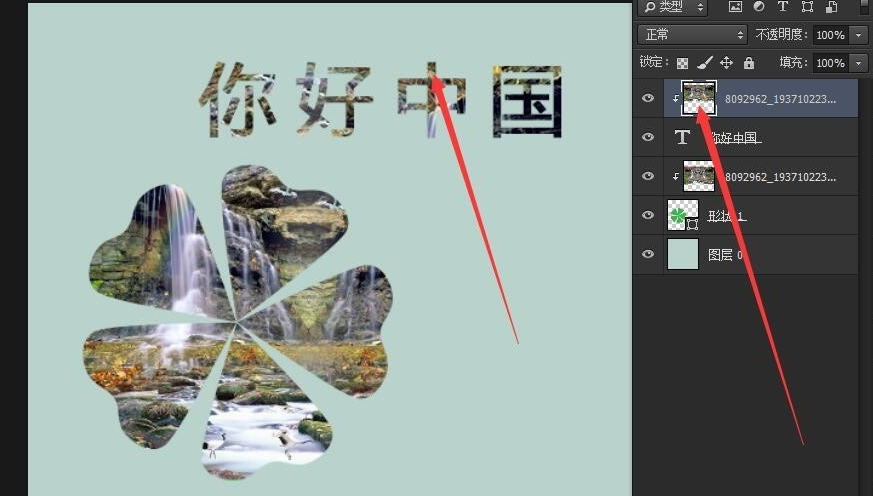Click the 国 character on canvas

tap(527, 101)
